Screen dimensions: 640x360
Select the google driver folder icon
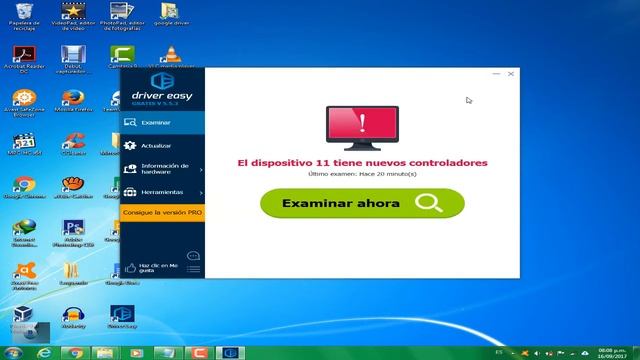[x=171, y=14]
